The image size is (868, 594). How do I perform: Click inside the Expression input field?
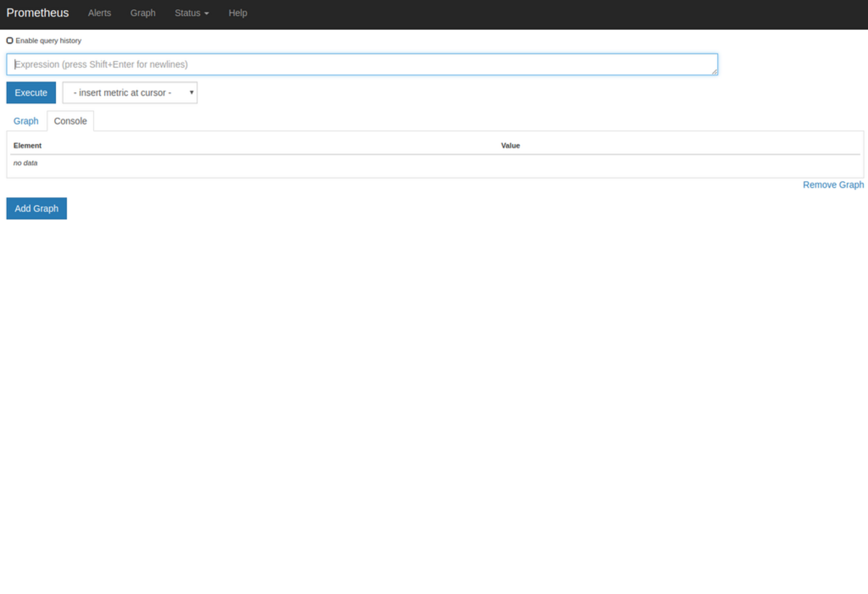click(x=361, y=64)
